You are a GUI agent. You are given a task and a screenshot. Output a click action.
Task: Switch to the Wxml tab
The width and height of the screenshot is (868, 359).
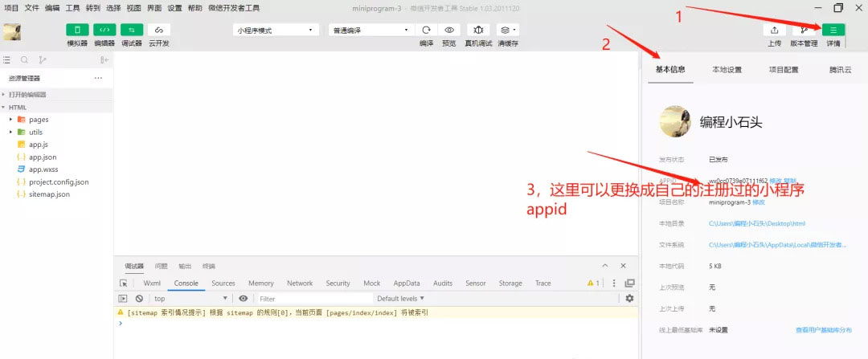(152, 284)
